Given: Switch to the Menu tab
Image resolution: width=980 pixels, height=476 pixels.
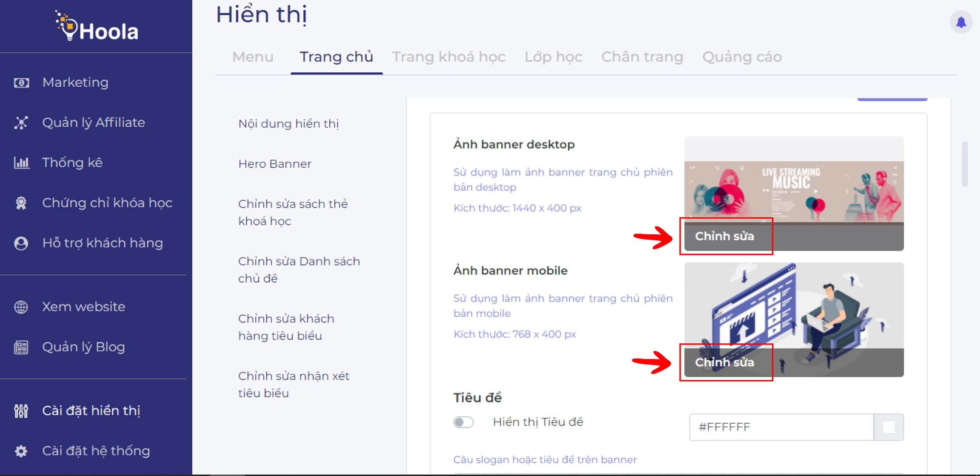Looking at the screenshot, I should [253, 57].
